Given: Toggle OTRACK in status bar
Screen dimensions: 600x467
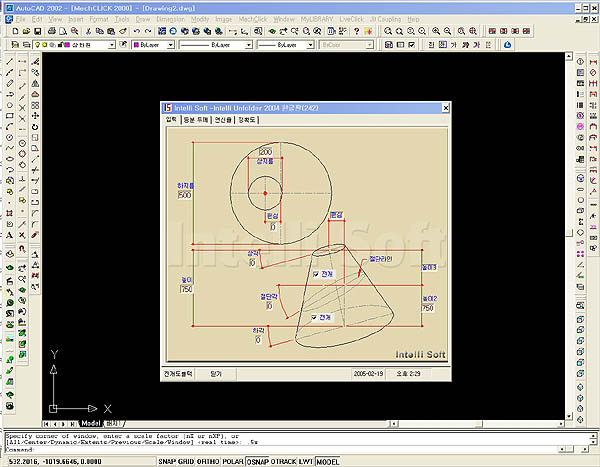Looking at the screenshot, I should pyautogui.click(x=284, y=461).
